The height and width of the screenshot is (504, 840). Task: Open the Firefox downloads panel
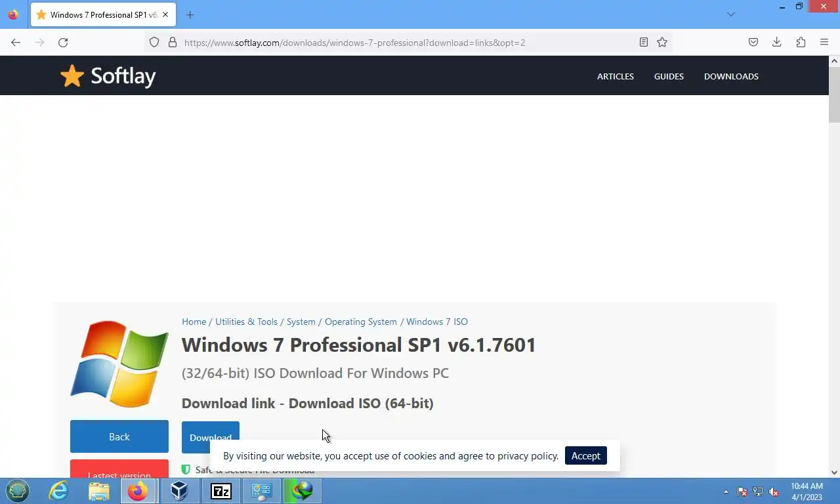click(x=777, y=43)
